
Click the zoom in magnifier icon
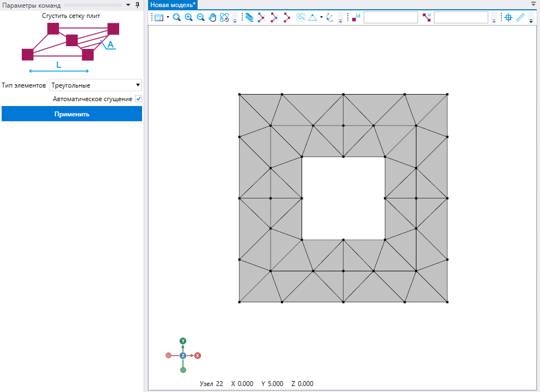pos(189,17)
